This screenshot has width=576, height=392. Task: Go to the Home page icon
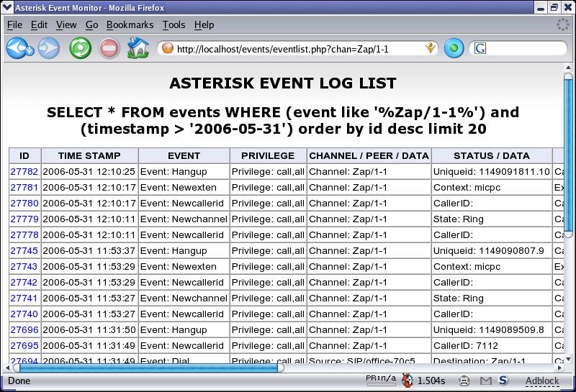(137, 49)
